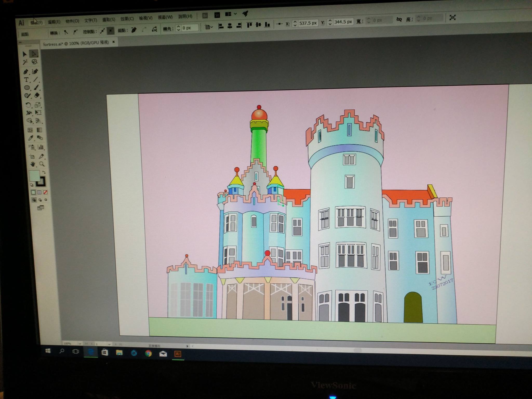Select the Magic Wand tool
Image resolution: width=532 pixels, height=399 pixels.
(x=25, y=62)
